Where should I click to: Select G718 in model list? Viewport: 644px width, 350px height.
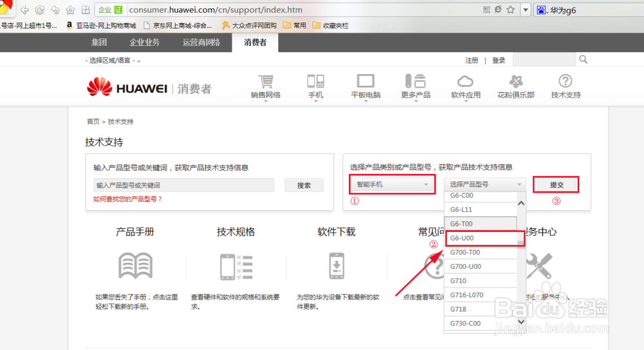tap(480, 309)
